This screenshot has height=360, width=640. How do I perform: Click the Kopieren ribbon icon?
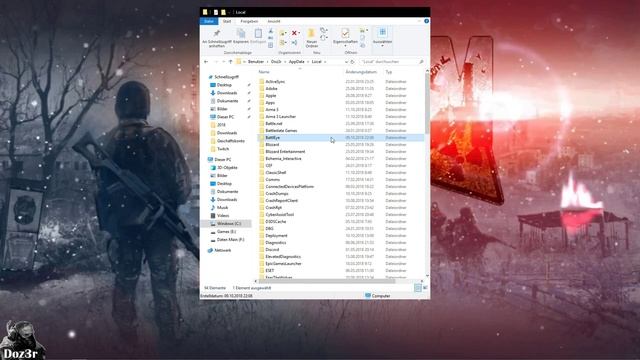[x=241, y=33]
